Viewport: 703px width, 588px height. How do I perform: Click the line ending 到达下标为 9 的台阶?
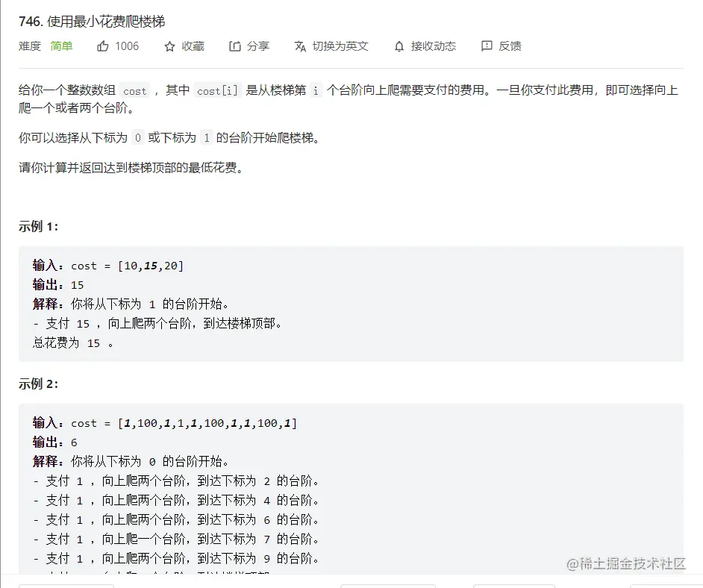176,558
